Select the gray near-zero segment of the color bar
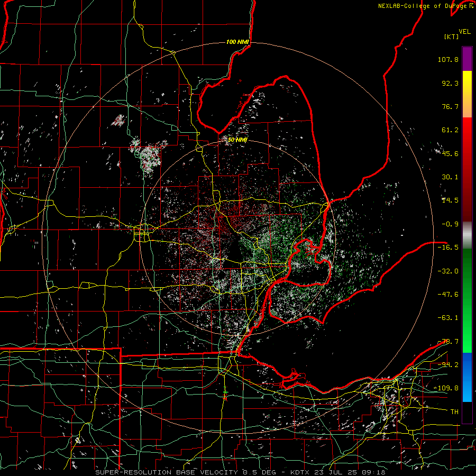This screenshot has width=476, height=476. point(467,235)
